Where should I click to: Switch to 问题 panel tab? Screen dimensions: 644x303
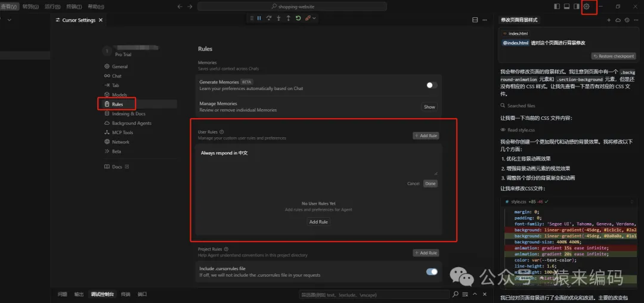tap(63, 295)
